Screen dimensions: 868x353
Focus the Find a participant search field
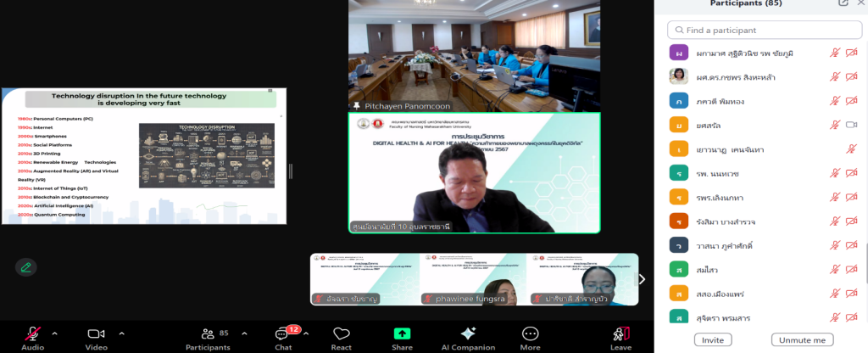[765, 30]
